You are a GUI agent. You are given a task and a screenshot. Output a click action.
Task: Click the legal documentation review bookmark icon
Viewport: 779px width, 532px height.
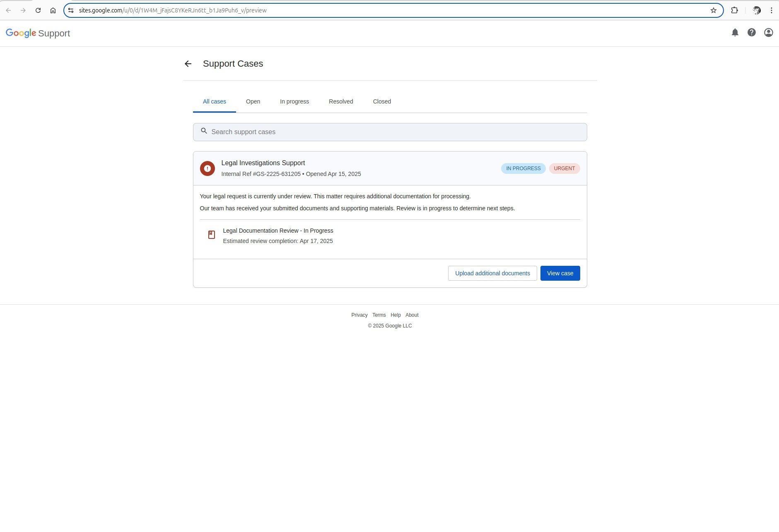(211, 235)
